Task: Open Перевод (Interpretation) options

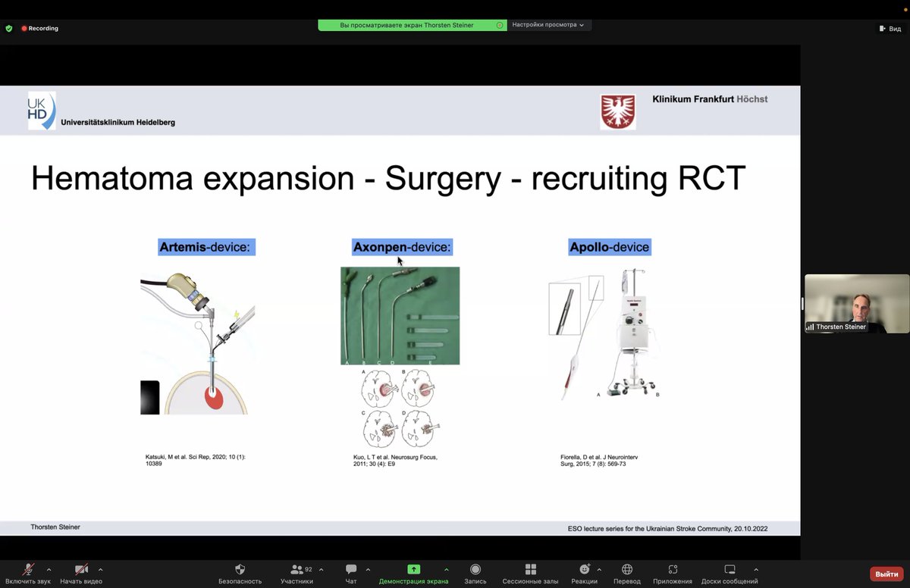Action: 626,573
